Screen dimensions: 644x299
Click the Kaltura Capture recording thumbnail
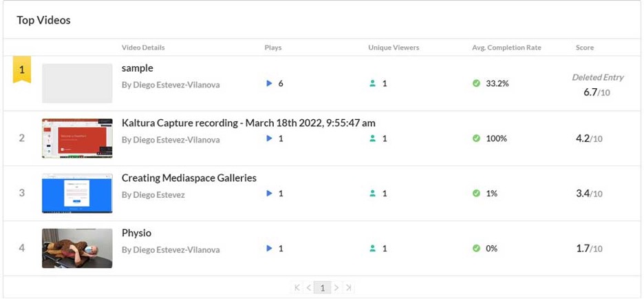pyautogui.click(x=77, y=138)
